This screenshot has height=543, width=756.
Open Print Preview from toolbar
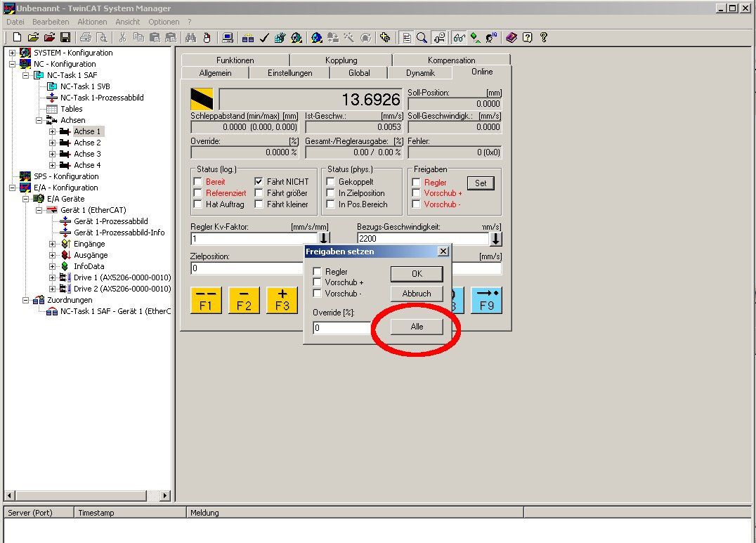click(x=102, y=38)
